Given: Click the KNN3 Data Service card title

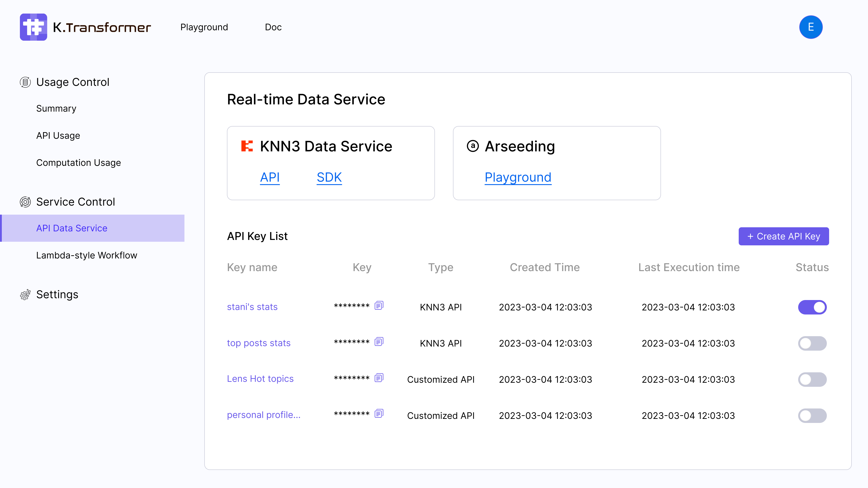Looking at the screenshot, I should coord(326,146).
